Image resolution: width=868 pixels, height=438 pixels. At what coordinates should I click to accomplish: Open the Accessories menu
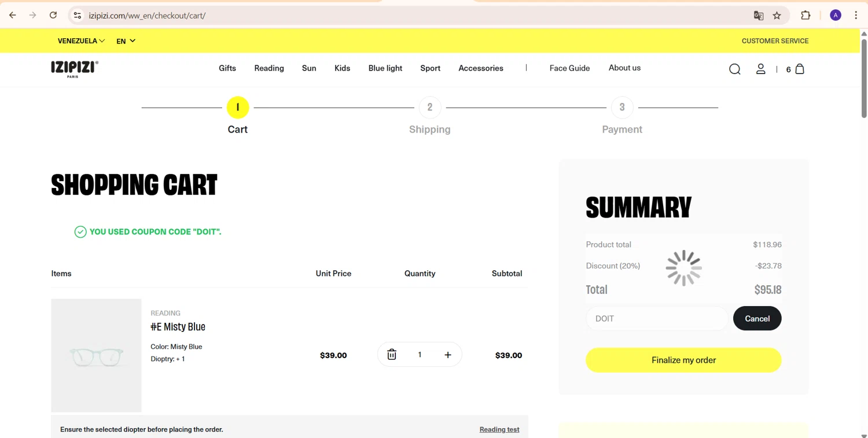tap(481, 68)
